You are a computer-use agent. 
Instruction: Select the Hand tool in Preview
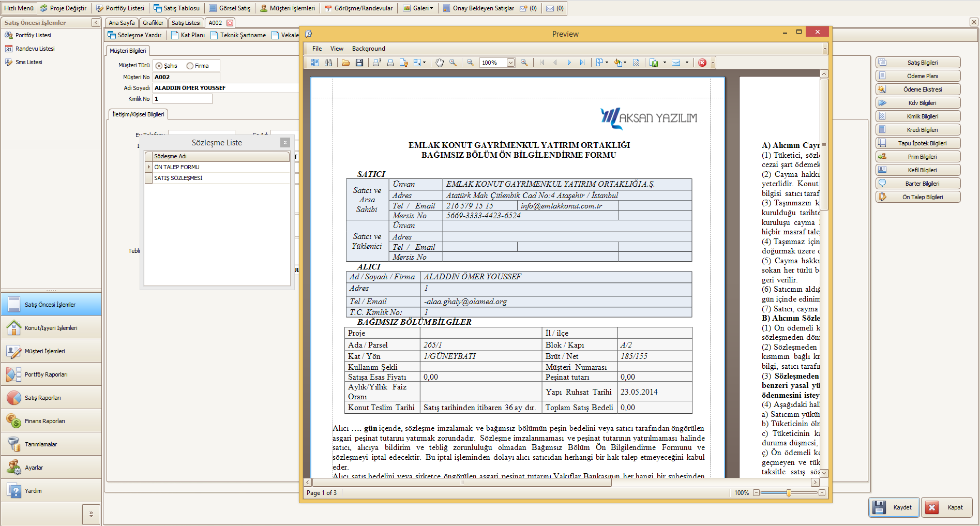click(x=440, y=63)
